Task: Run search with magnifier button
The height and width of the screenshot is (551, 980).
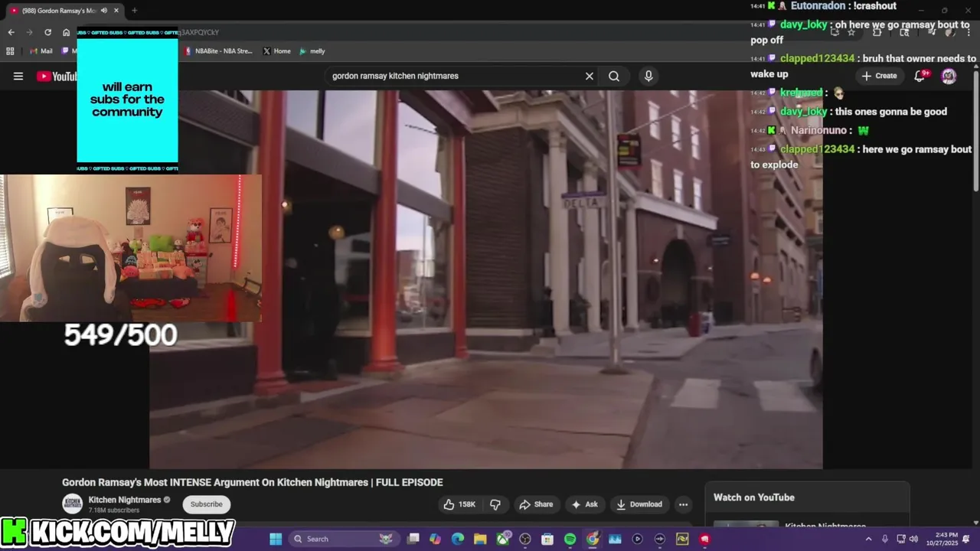Action: tap(614, 76)
